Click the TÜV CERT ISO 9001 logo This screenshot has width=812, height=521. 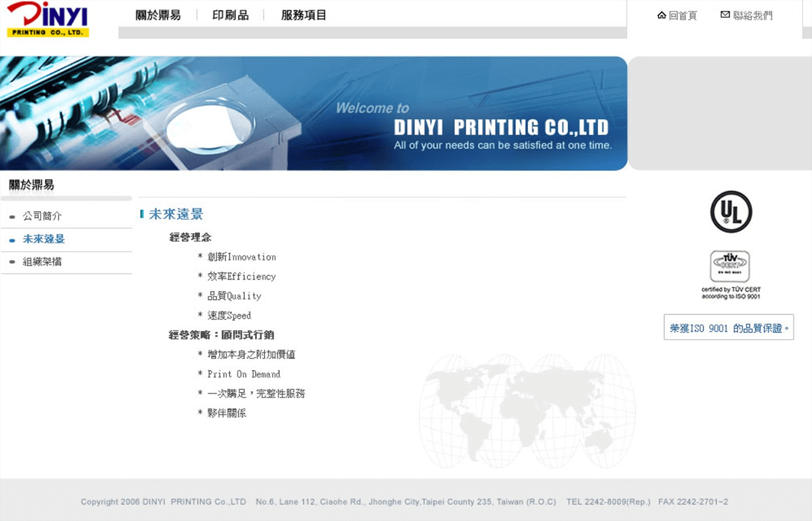click(730, 275)
